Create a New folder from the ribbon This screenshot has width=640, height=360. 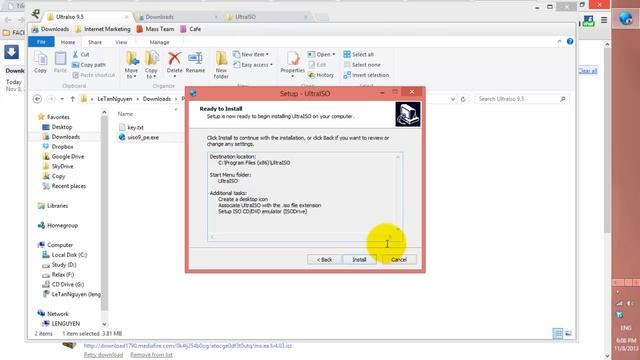click(x=221, y=65)
